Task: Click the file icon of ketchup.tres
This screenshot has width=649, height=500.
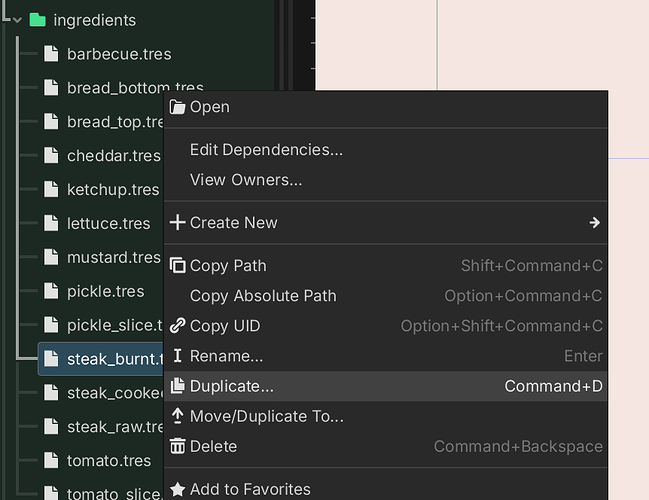Action: click(51, 189)
